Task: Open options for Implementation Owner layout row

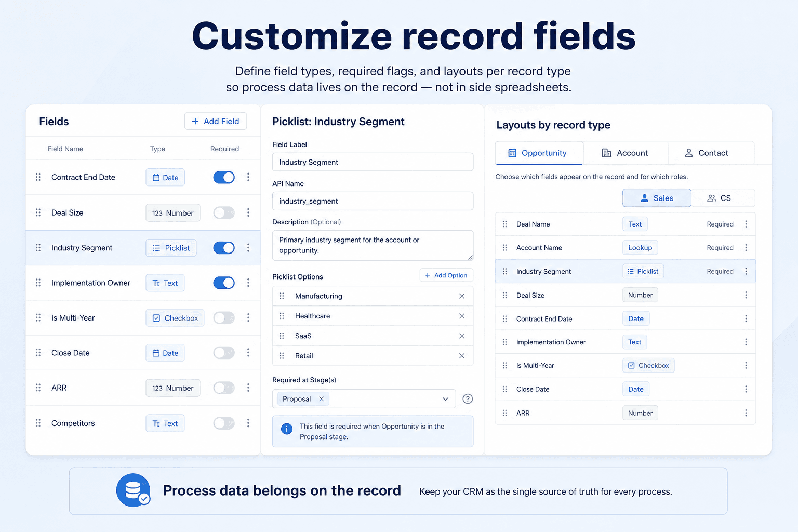Action: pos(746,342)
